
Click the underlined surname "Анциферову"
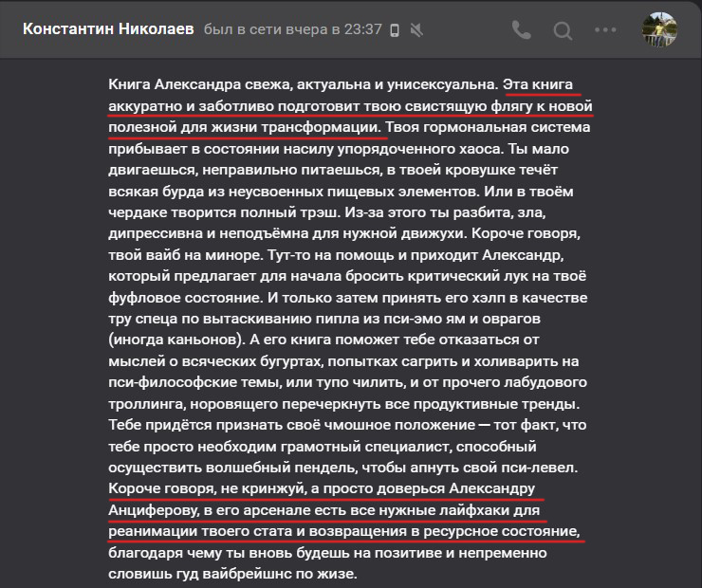154,510
